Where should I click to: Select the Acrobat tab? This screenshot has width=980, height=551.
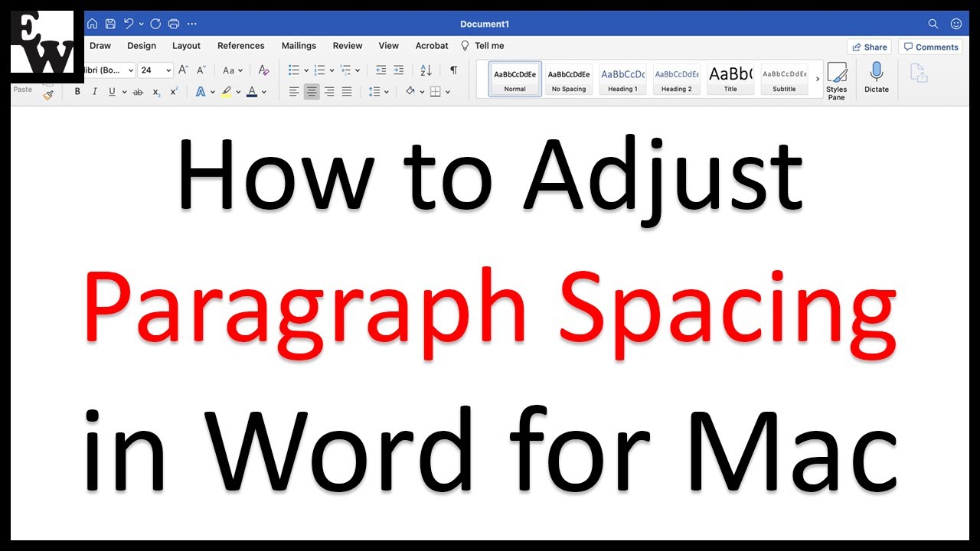pos(432,46)
